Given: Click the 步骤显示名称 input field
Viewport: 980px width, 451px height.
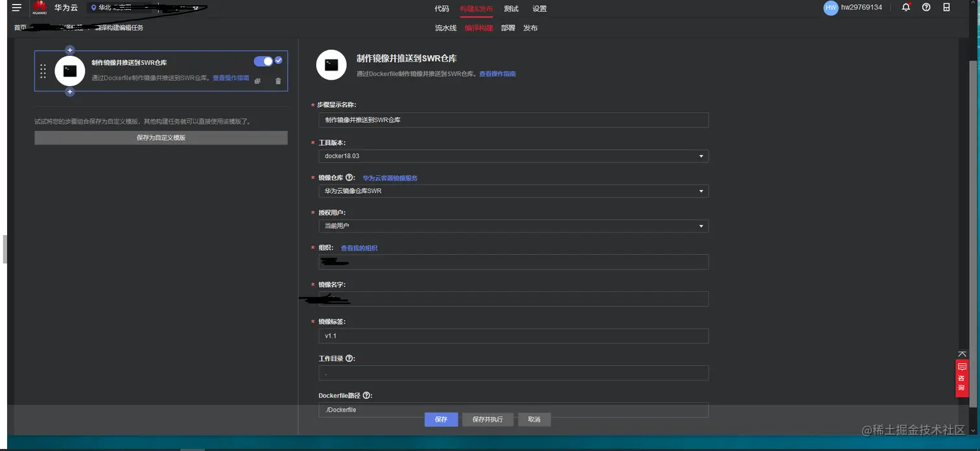Looking at the screenshot, I should 513,120.
